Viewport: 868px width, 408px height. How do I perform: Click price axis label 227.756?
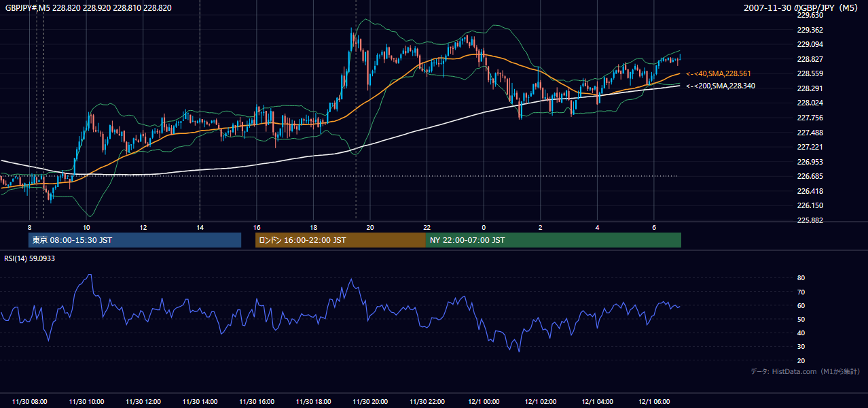810,118
